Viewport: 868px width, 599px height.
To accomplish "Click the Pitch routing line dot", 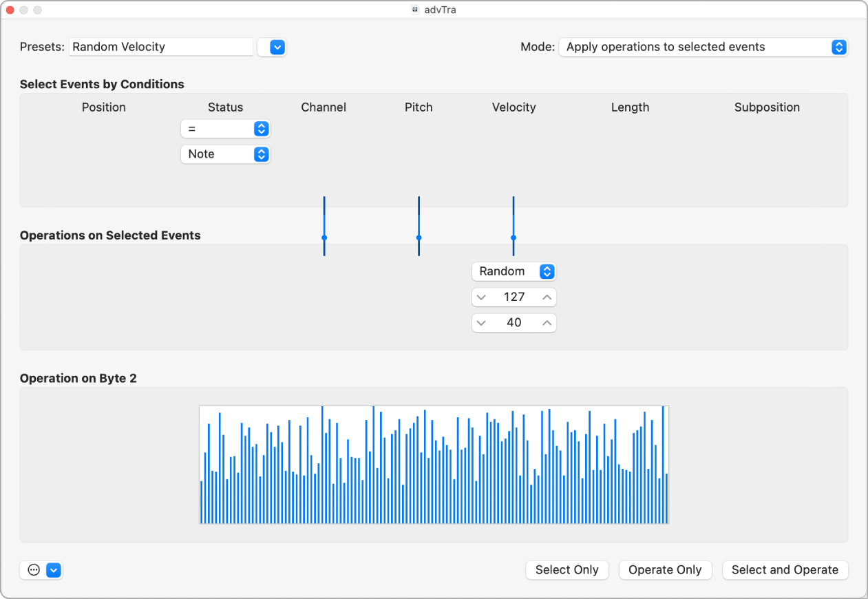I will (x=419, y=238).
